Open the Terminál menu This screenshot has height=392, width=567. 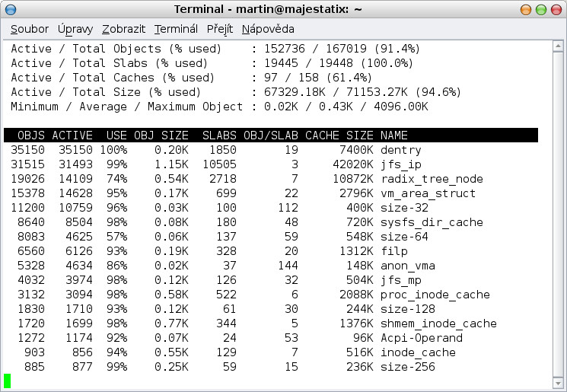(176, 29)
